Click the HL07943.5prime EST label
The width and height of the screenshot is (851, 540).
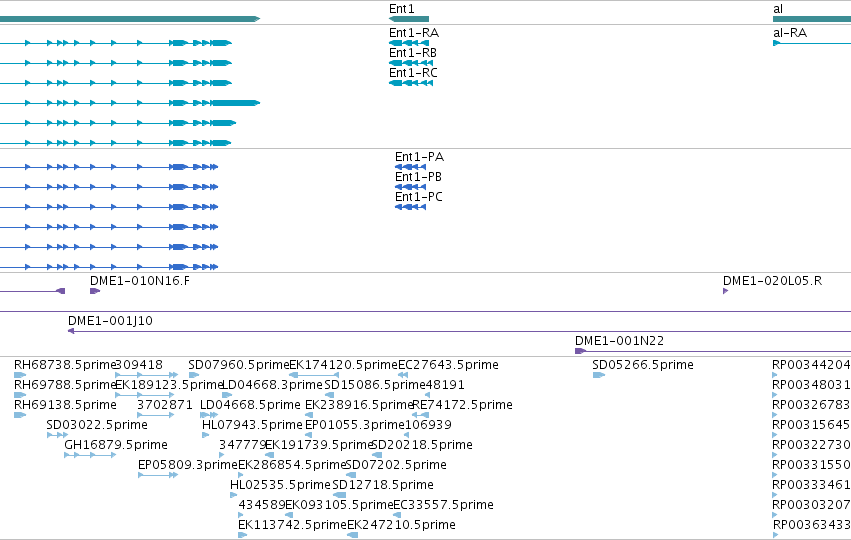coord(252,425)
